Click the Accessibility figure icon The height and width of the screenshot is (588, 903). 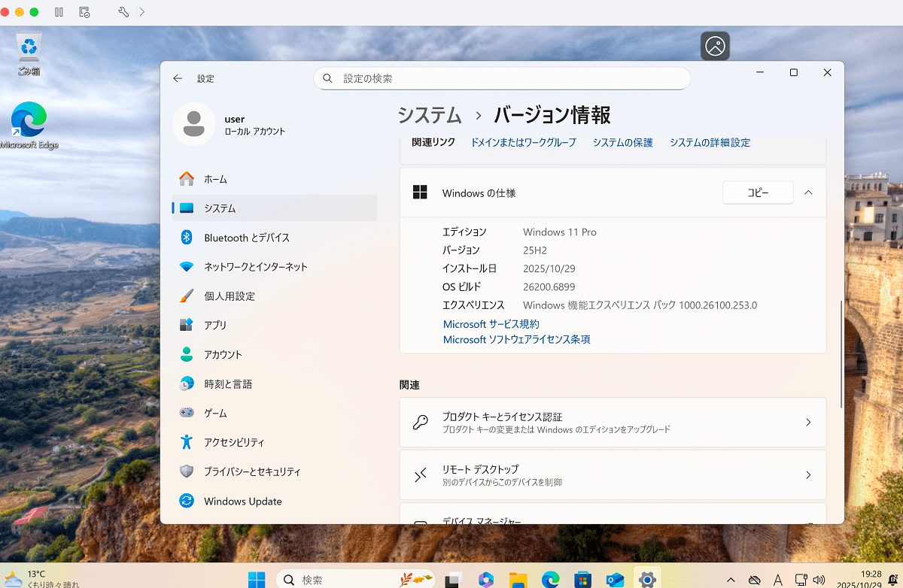[x=187, y=442]
